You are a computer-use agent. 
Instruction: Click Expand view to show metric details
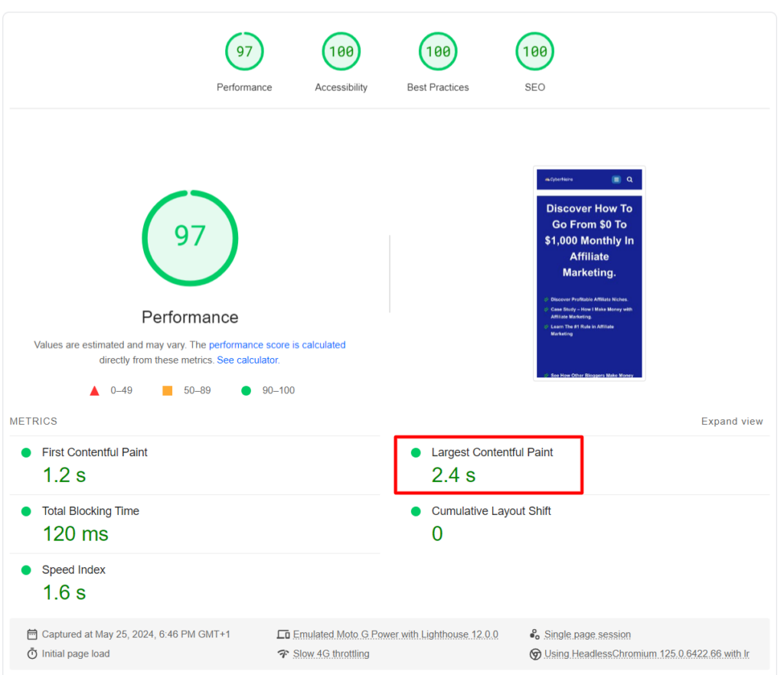tap(732, 421)
